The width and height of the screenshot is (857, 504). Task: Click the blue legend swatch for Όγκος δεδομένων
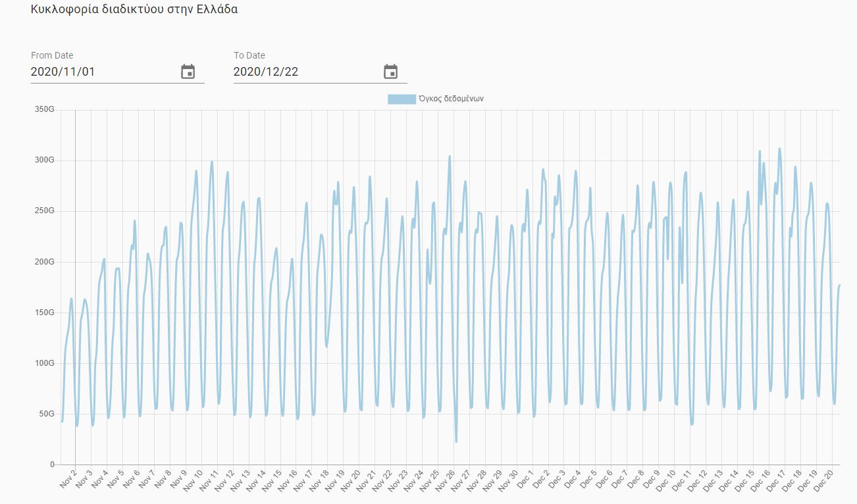[x=402, y=99]
